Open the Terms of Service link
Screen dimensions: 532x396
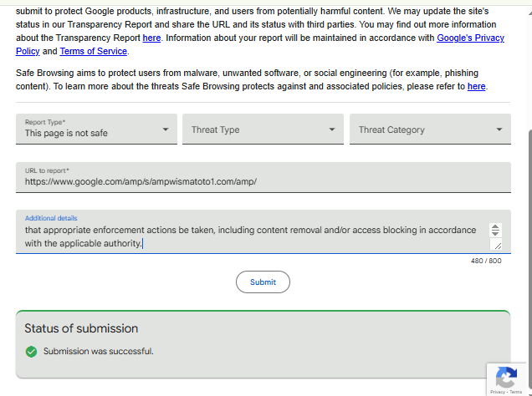pos(94,51)
